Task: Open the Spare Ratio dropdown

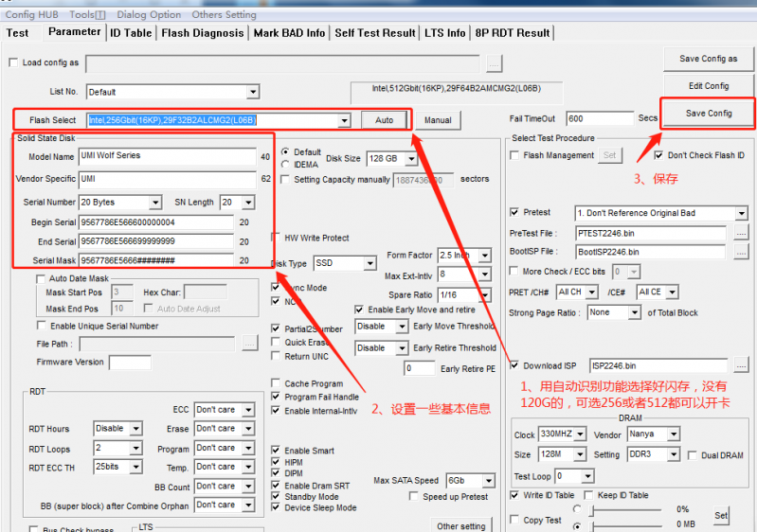Action: pos(485,294)
